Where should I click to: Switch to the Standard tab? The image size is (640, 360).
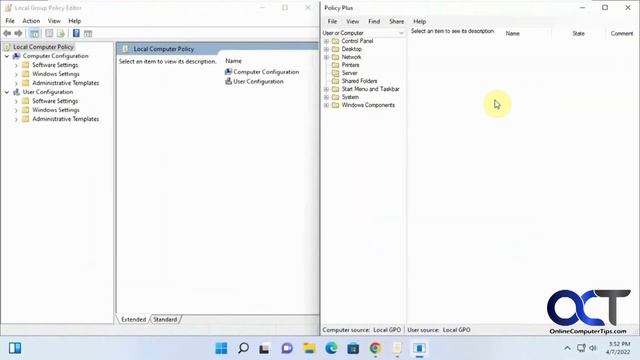[x=165, y=319]
